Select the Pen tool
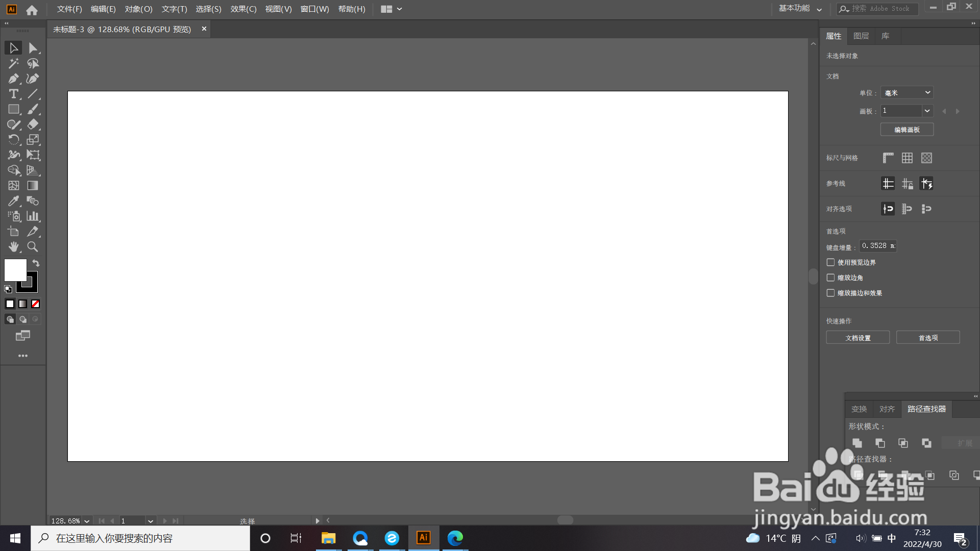980x551 pixels. click(x=13, y=79)
